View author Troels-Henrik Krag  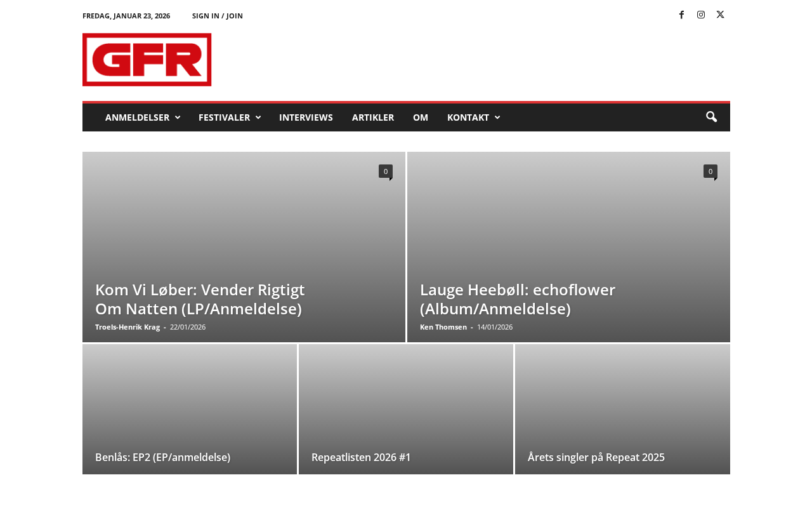128,327
